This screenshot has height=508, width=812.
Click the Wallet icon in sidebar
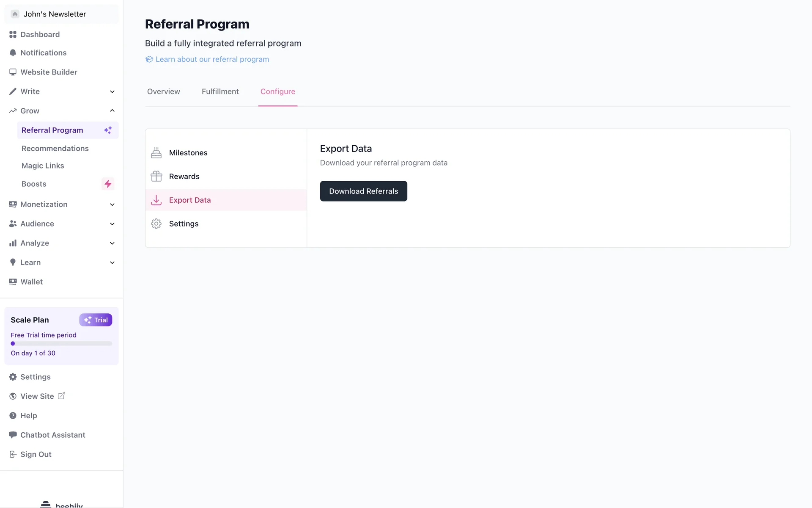pyautogui.click(x=13, y=282)
